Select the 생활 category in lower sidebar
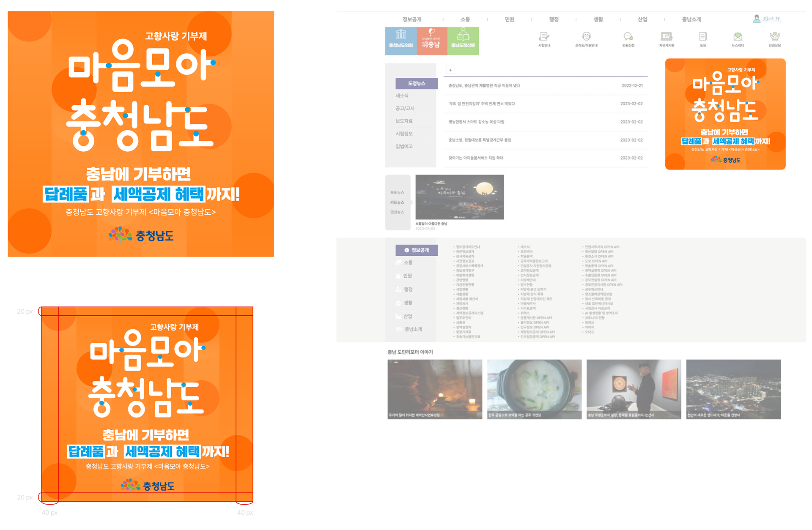 click(408, 303)
